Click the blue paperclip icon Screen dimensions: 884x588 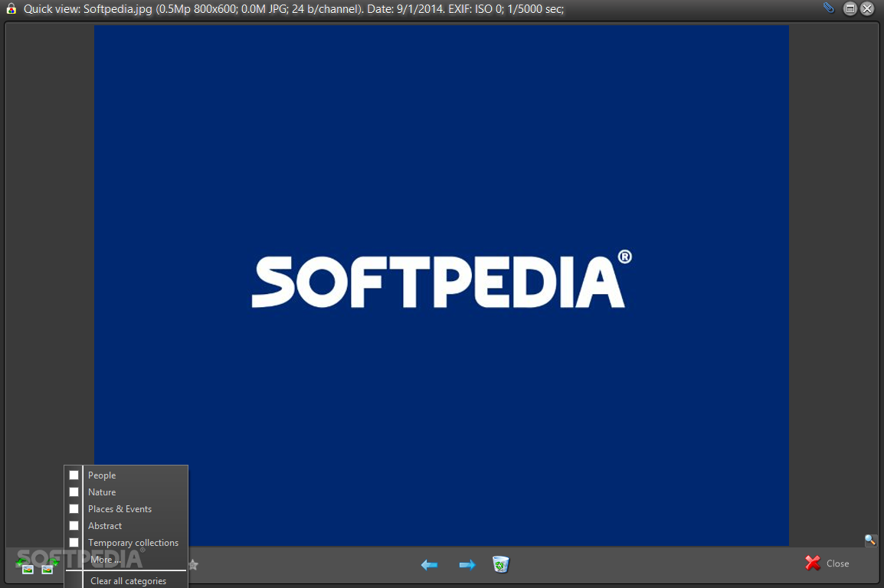click(828, 8)
